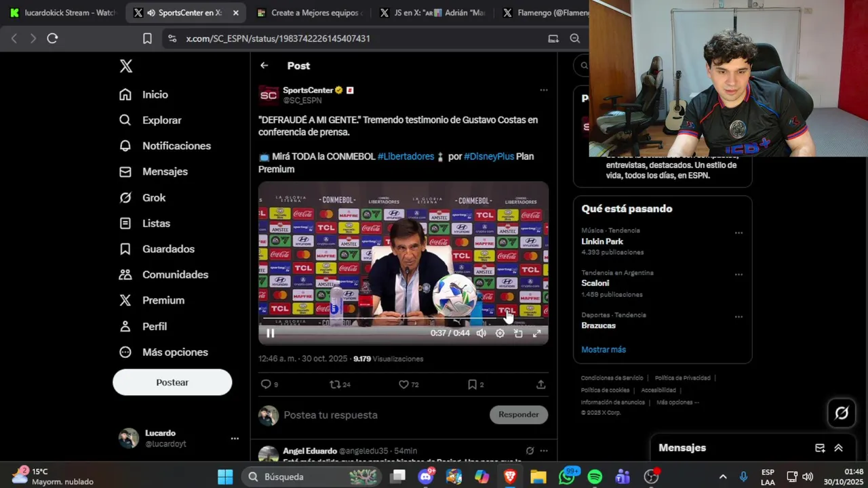Viewport: 868px width, 488px height.
Task: Show hidden system tray icons
Action: click(x=723, y=476)
